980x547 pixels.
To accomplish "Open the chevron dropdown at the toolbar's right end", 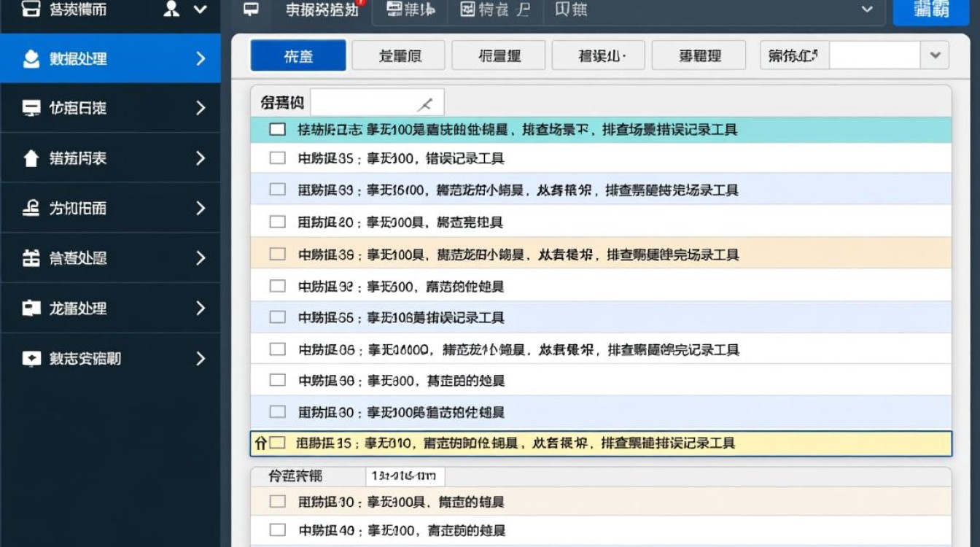I will tap(867, 9).
